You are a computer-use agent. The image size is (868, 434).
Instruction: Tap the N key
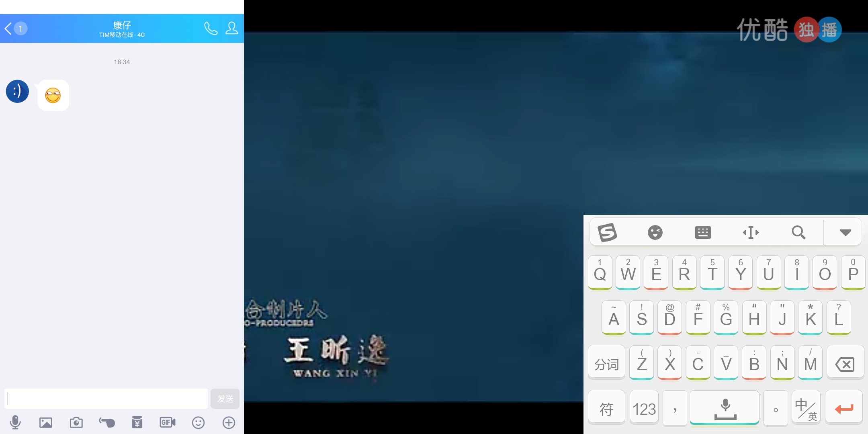782,362
